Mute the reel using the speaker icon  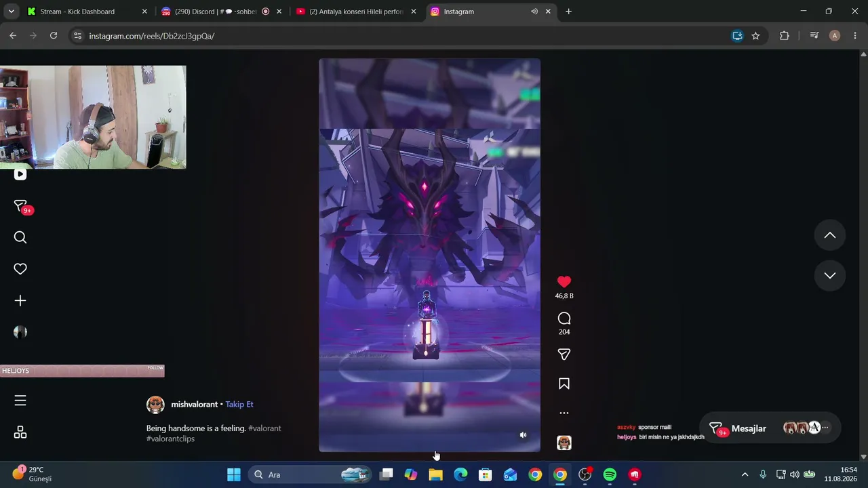[523, 435]
